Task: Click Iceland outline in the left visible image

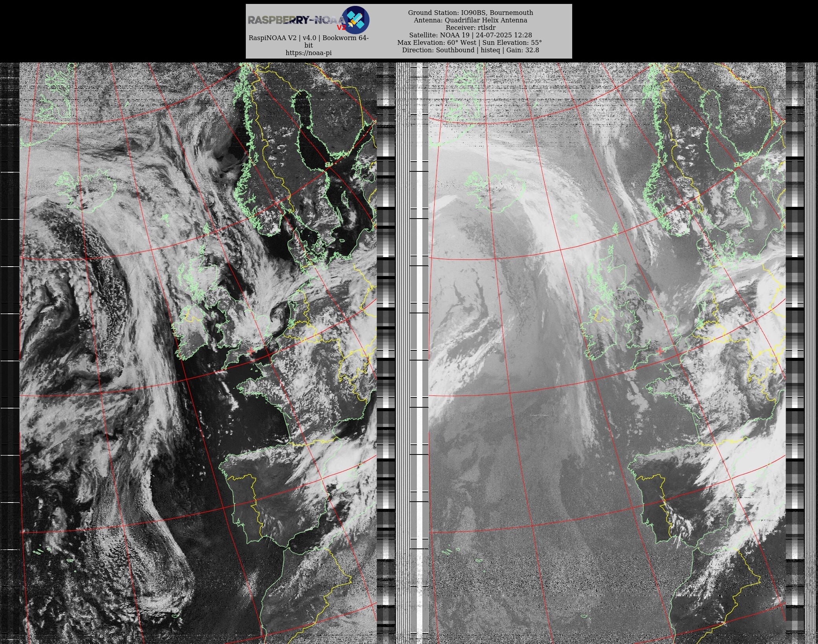Action: (x=87, y=191)
